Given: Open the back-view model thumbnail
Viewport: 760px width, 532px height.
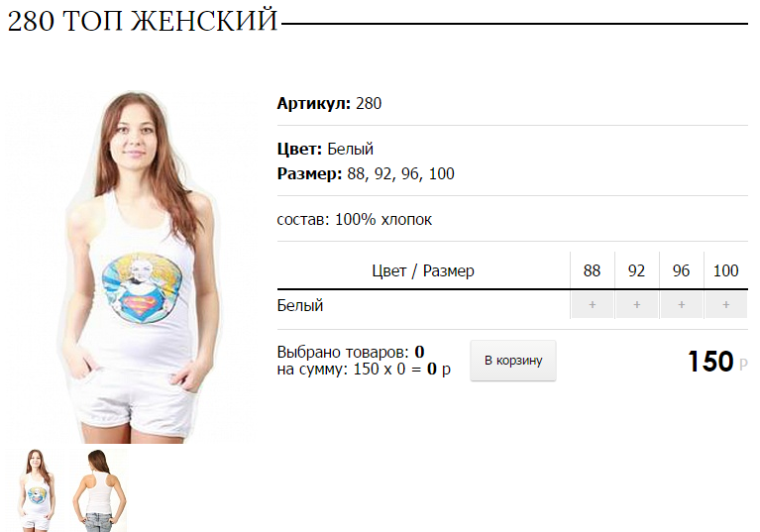Looking at the screenshot, I should point(100,489).
